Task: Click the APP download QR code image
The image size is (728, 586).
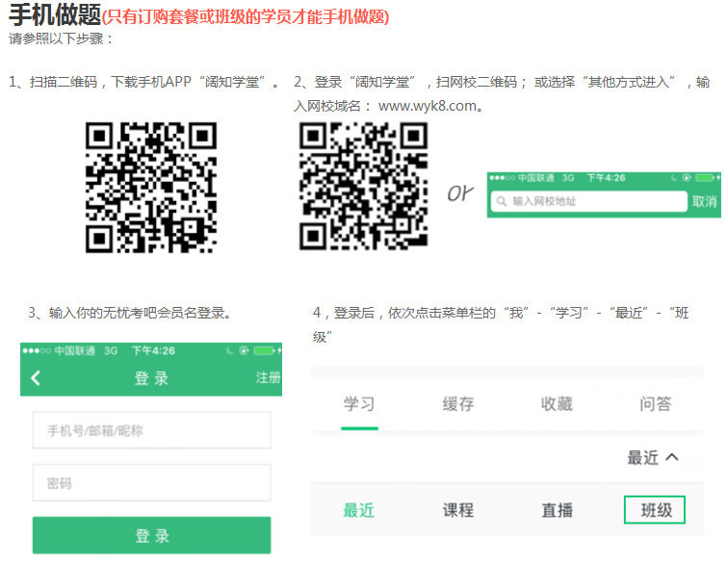Action: (x=151, y=188)
